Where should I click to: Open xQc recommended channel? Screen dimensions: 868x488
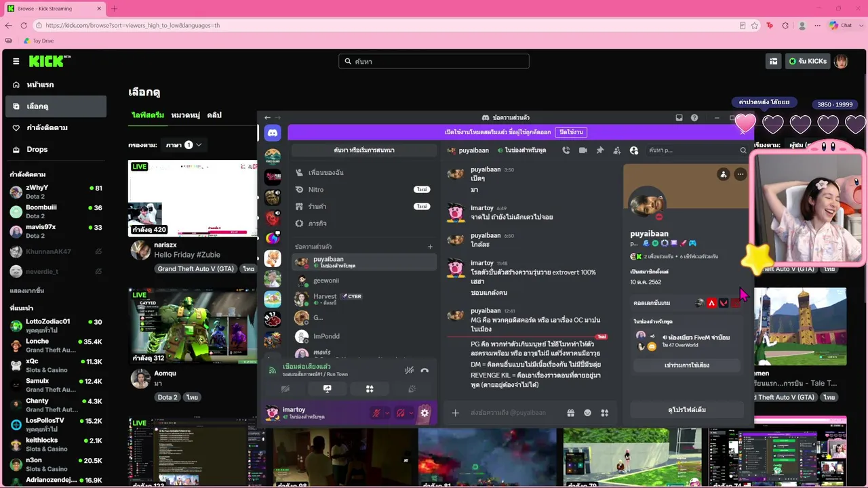pos(56,365)
